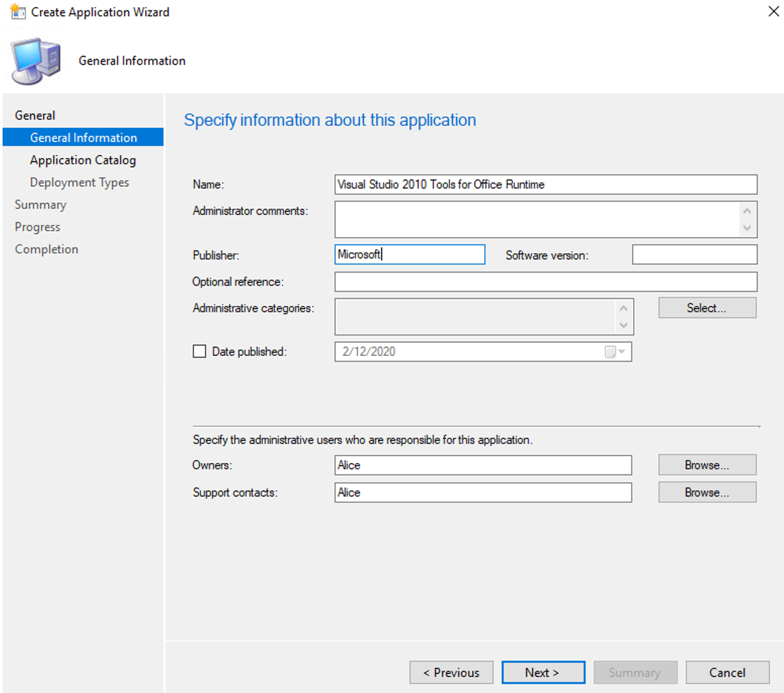Select Completion step in sidebar
Image resolution: width=784 pixels, height=693 pixels.
[46, 249]
